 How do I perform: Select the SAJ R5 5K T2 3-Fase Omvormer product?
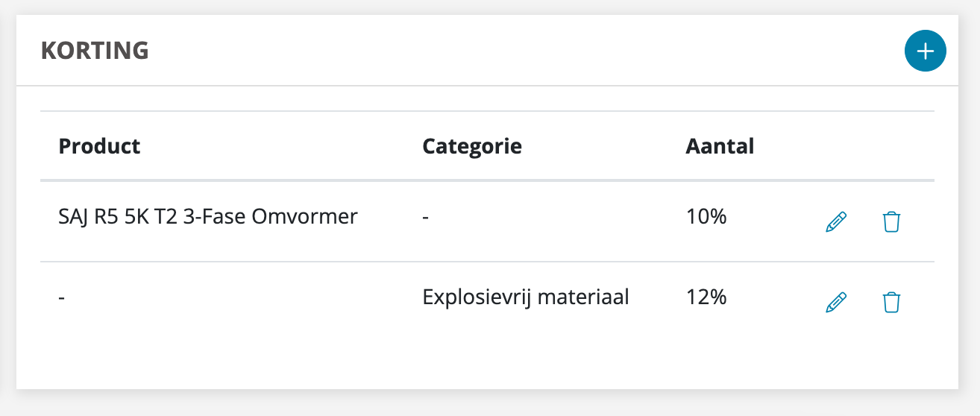(x=208, y=217)
